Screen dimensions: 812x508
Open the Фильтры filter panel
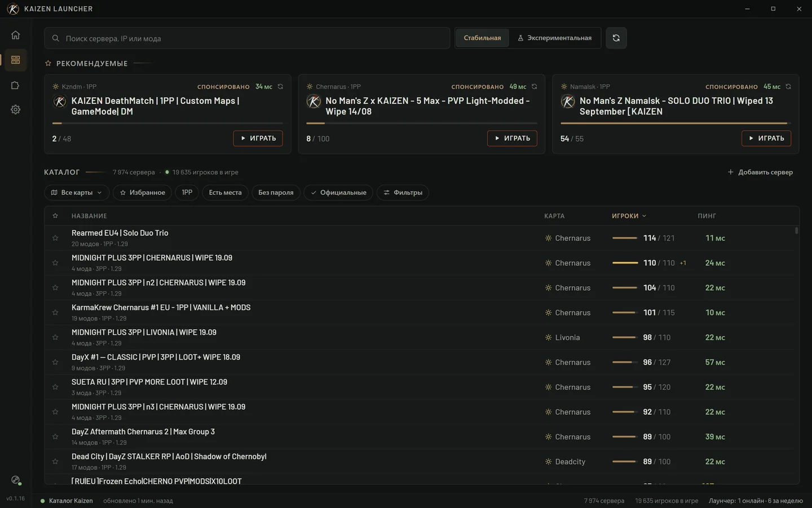(403, 192)
